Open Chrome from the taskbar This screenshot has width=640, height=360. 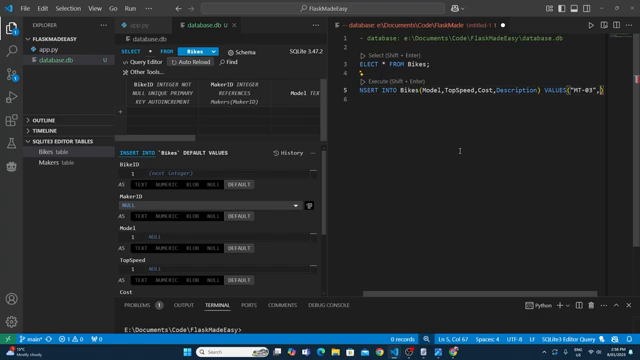(x=380, y=352)
